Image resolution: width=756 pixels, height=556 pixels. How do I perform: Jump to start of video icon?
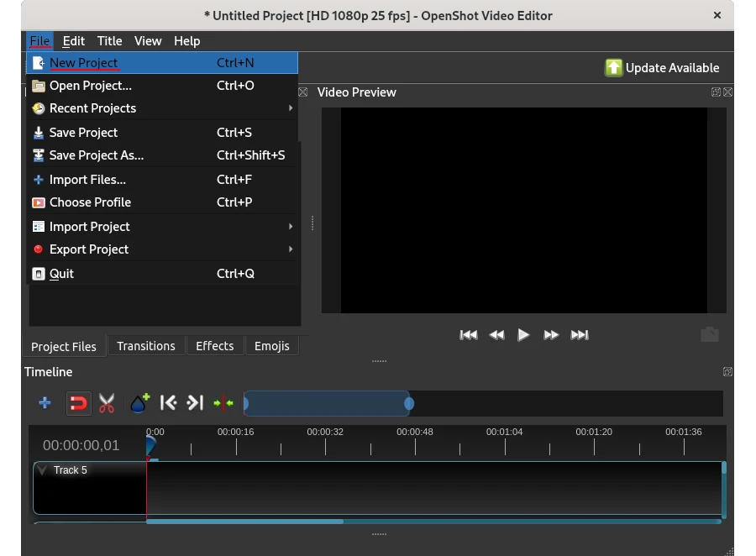[469, 335]
